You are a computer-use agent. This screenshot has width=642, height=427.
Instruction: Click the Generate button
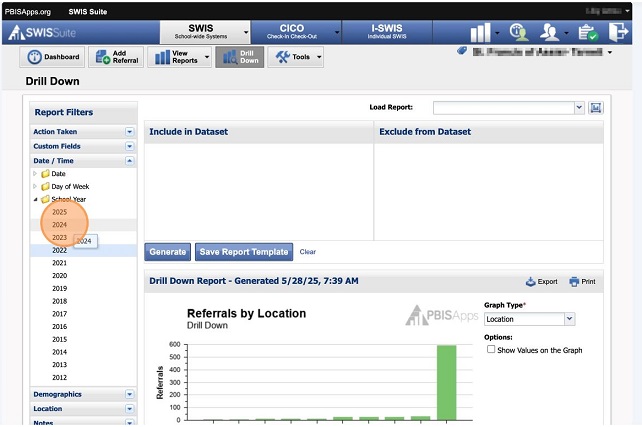tap(167, 252)
